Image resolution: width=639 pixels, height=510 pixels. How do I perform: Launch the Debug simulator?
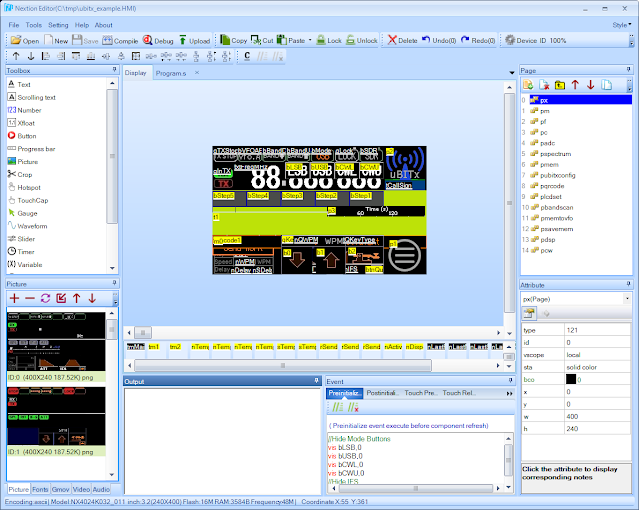tap(158, 40)
